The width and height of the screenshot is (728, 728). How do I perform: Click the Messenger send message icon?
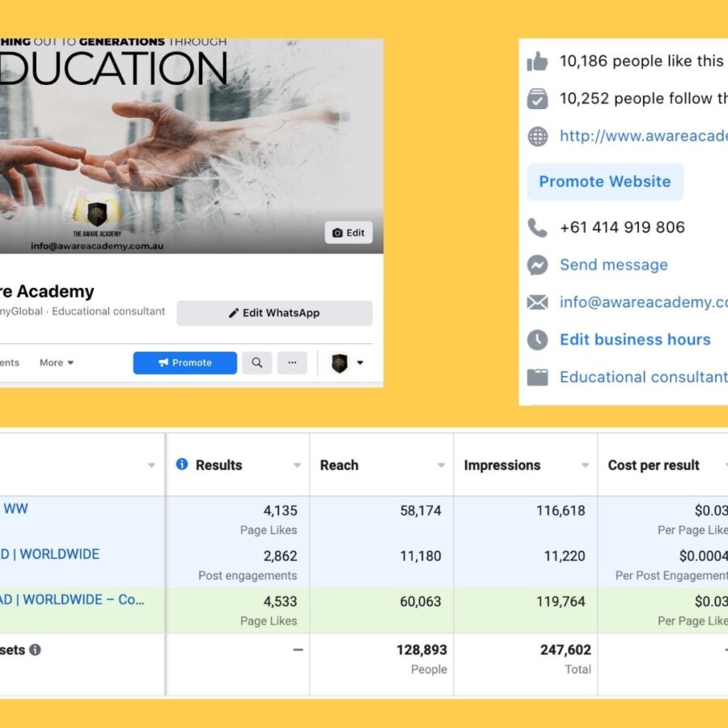click(537, 265)
